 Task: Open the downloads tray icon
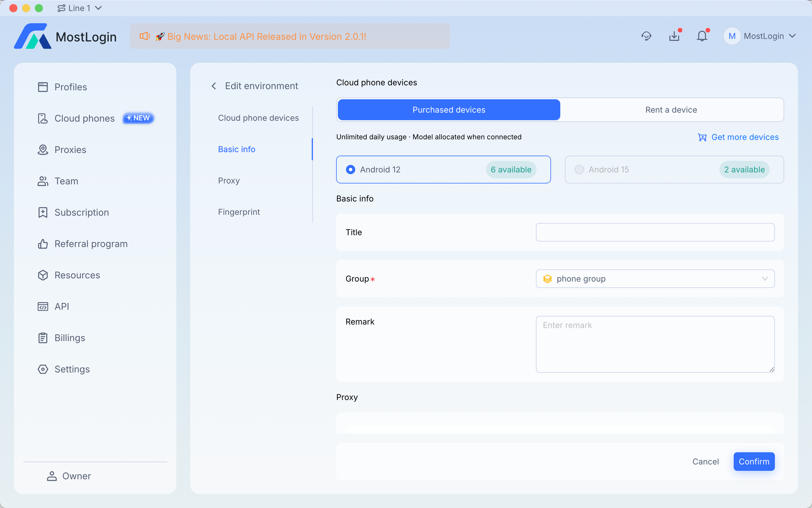click(674, 36)
